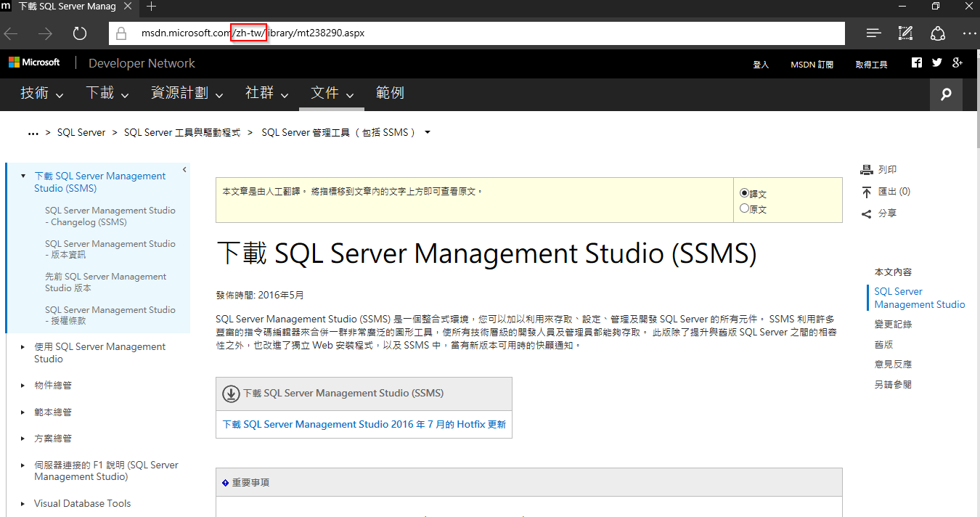Expand the 文件 menu chevron

click(x=349, y=95)
